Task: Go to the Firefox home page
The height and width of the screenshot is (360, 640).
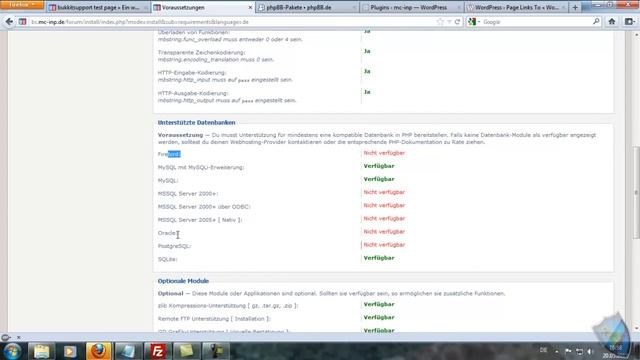Action: tap(611, 22)
